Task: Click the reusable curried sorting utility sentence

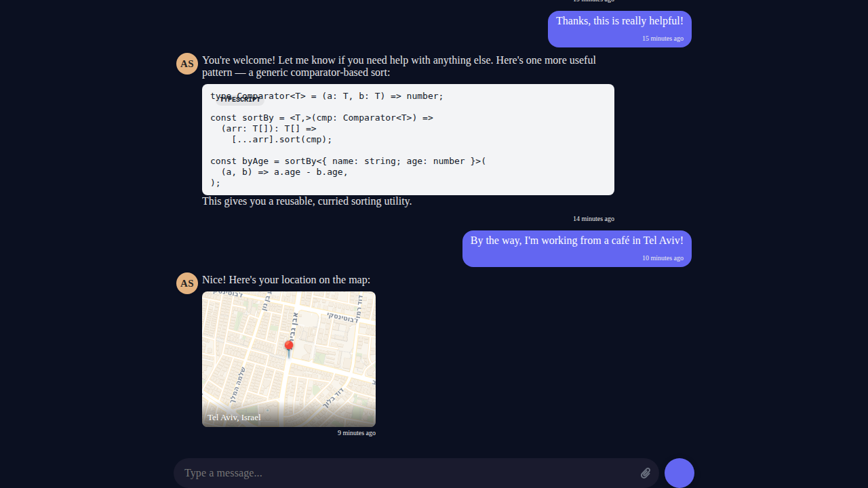Action: pos(307,201)
